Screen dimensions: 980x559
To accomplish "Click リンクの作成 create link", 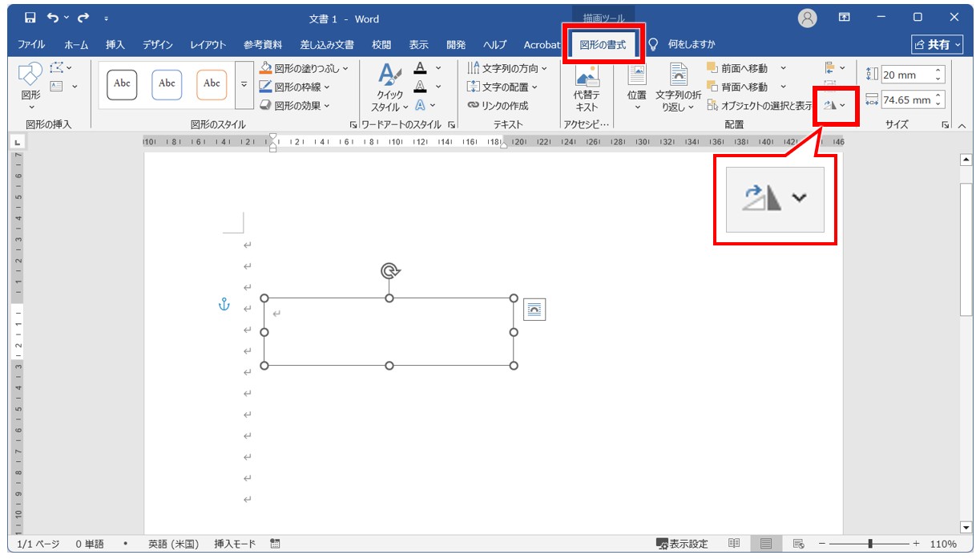I will (498, 105).
